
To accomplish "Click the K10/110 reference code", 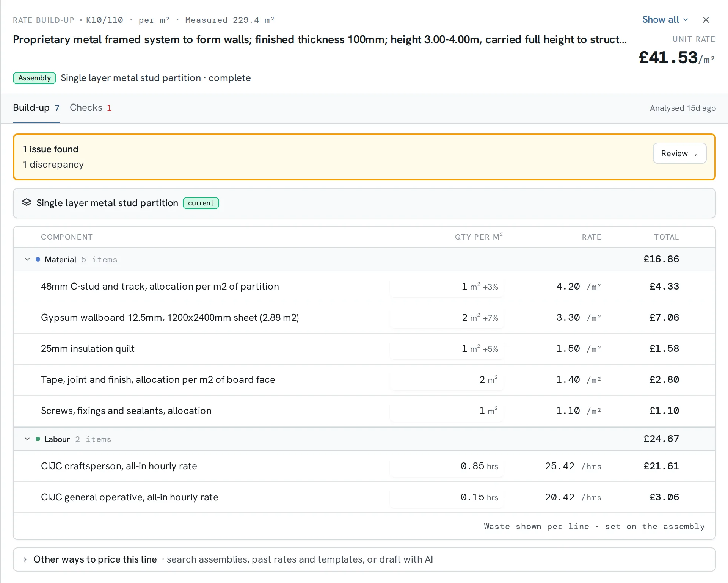I will (x=105, y=20).
